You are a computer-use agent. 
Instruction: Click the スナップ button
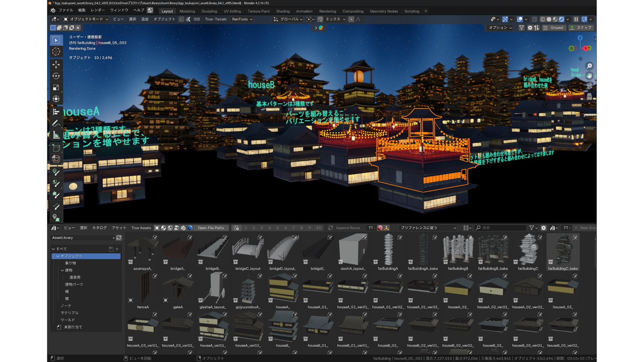[x=581, y=28]
